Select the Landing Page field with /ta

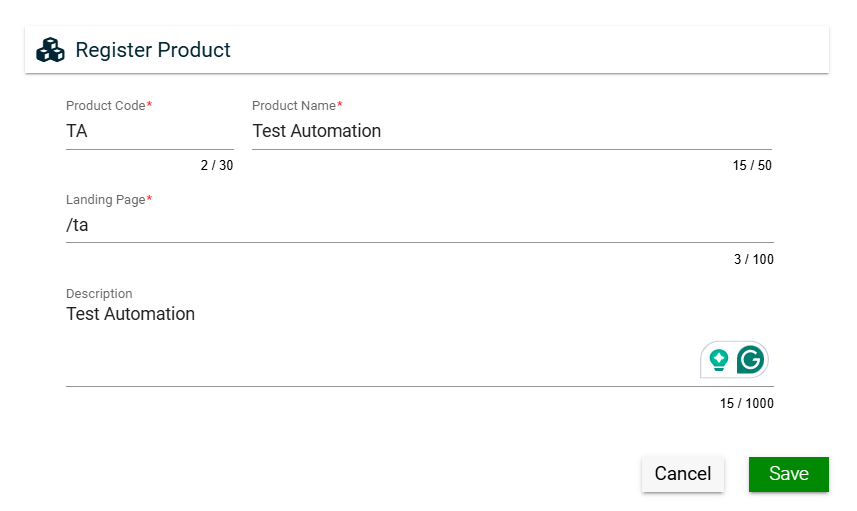click(x=419, y=225)
